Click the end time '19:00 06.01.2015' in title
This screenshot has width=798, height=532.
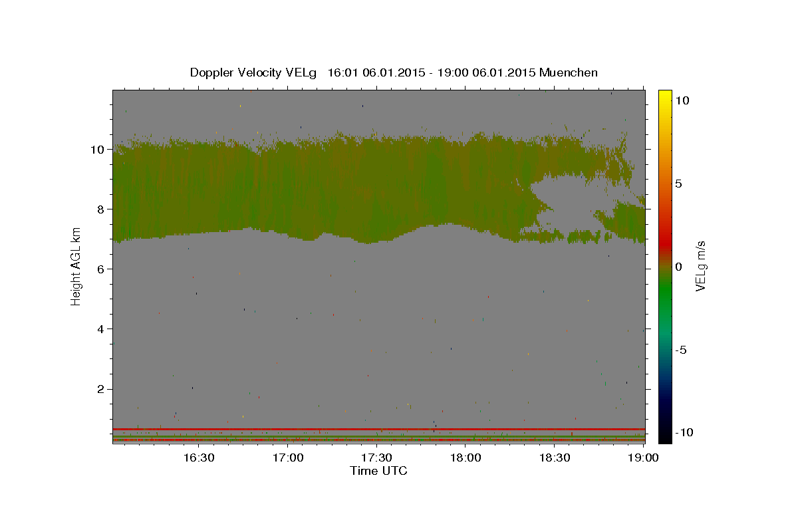pyautogui.click(x=487, y=72)
